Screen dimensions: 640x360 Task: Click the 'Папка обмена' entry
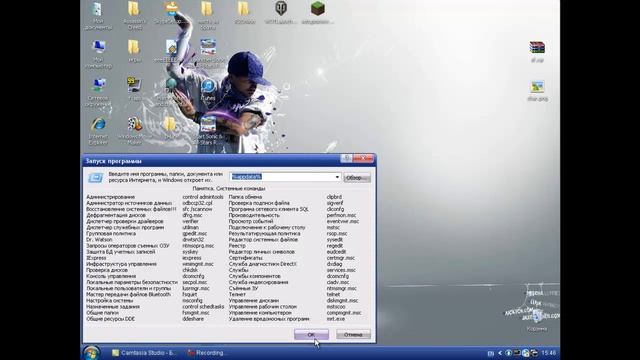(x=245, y=197)
